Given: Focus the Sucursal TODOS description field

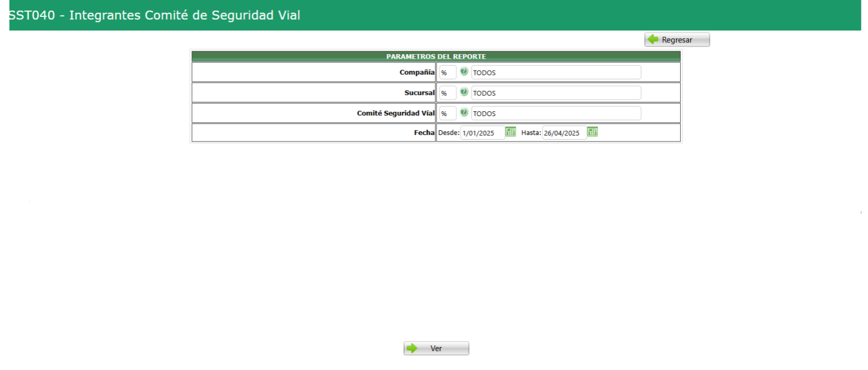Looking at the screenshot, I should click(556, 93).
